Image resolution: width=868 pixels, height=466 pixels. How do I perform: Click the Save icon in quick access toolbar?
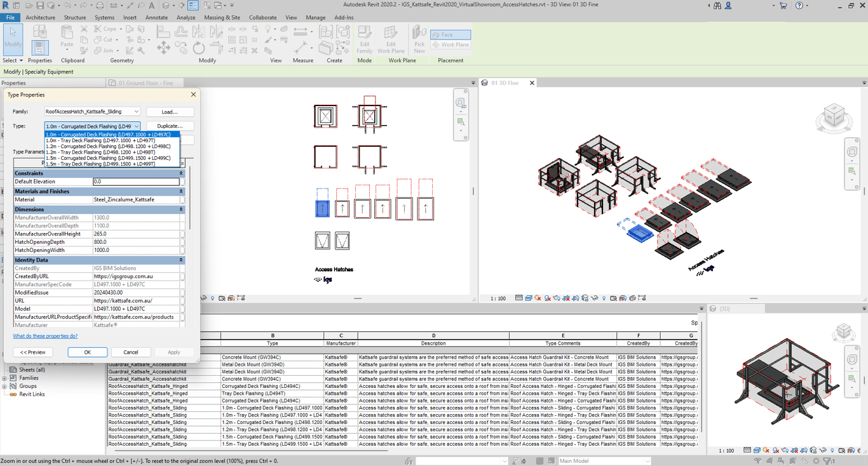click(39, 6)
